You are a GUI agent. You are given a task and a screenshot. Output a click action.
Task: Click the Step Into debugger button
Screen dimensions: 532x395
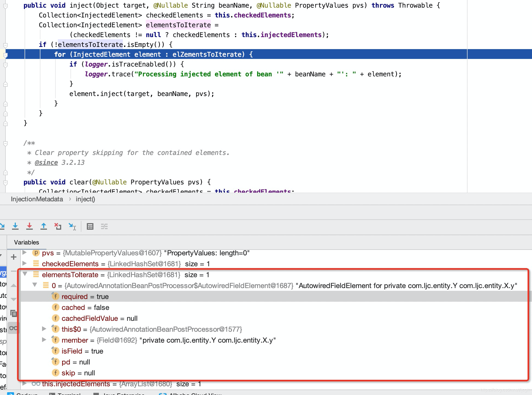click(15, 226)
